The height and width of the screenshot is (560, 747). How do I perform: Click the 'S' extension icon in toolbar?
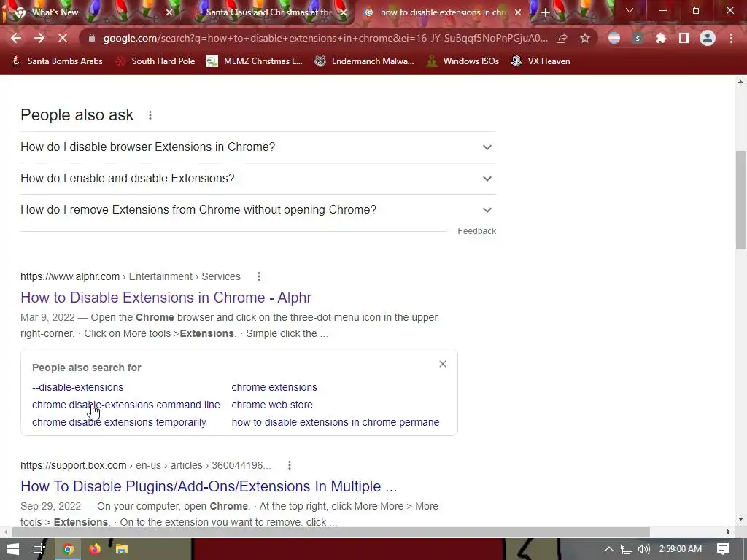pyautogui.click(x=638, y=38)
